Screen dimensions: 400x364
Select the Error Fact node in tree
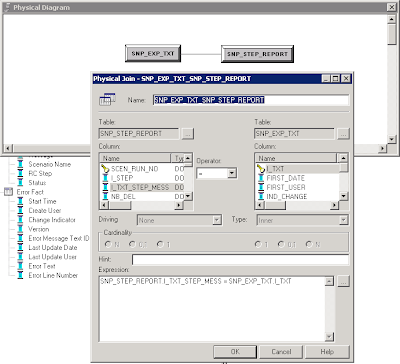30,192
